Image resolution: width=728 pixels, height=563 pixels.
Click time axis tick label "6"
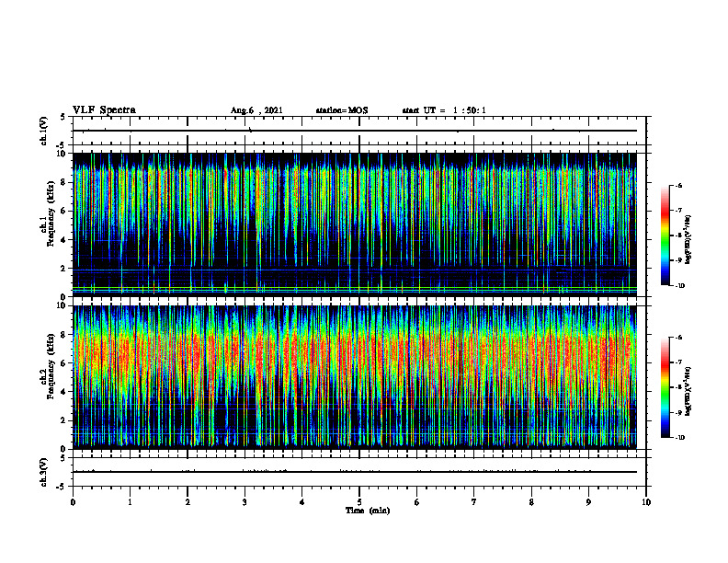[x=417, y=502]
